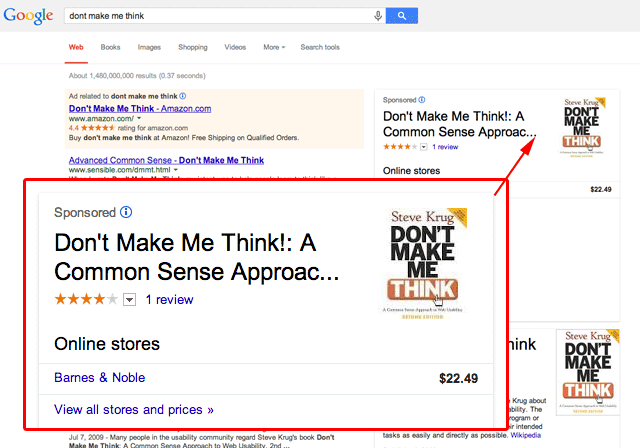The width and height of the screenshot is (640, 448).
Task: Expand the arrow next to www.amazon.com/
Action: (139, 118)
